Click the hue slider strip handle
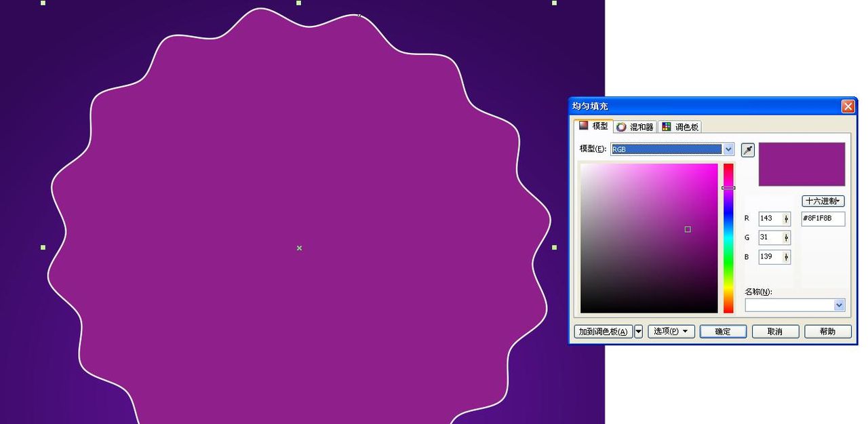 coord(728,188)
